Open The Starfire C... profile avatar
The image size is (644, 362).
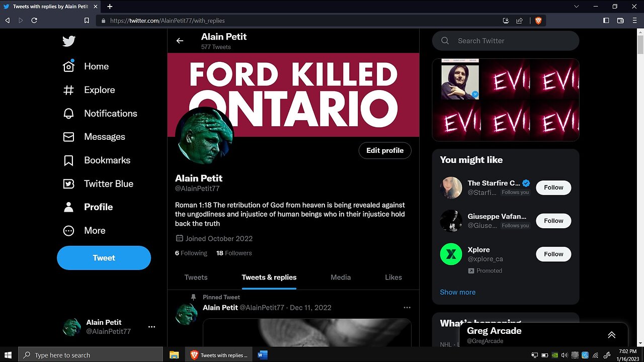coord(451,188)
